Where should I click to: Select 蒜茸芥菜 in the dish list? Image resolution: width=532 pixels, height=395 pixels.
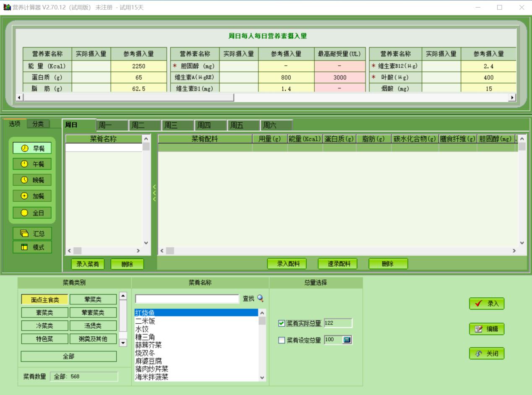[196, 345]
